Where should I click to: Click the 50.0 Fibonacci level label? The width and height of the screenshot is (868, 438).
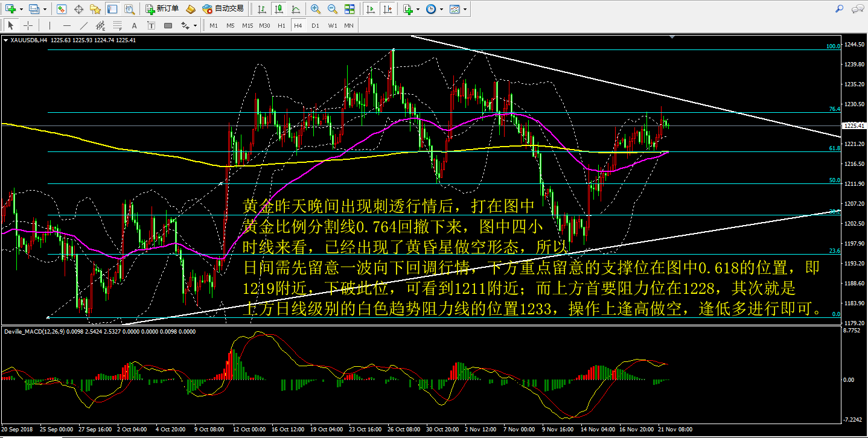click(x=835, y=180)
